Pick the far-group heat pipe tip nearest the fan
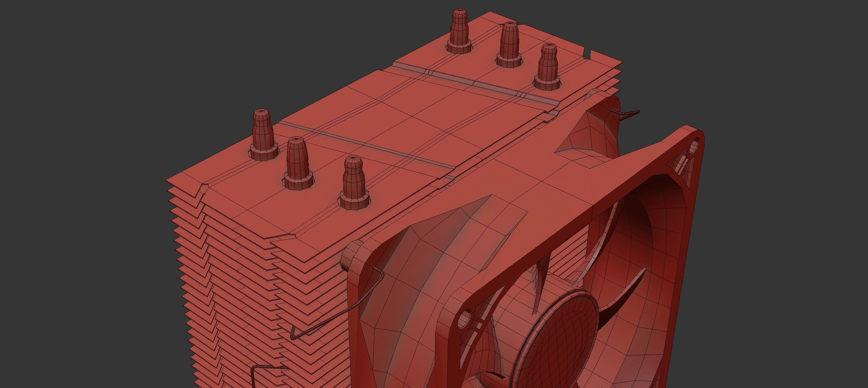The height and width of the screenshot is (388, 868). pos(548,67)
